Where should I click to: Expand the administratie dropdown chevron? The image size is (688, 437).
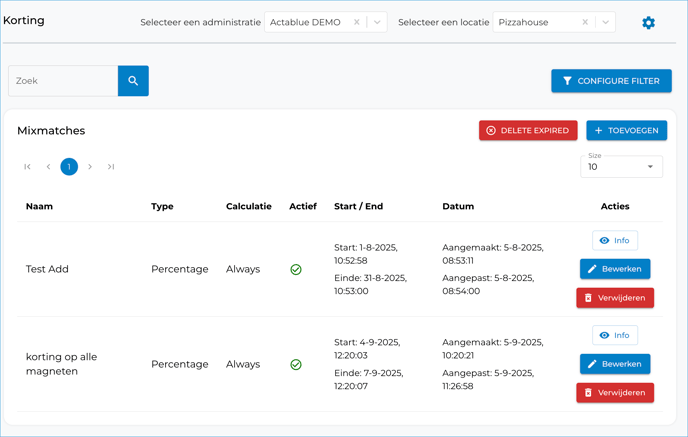coord(377,22)
